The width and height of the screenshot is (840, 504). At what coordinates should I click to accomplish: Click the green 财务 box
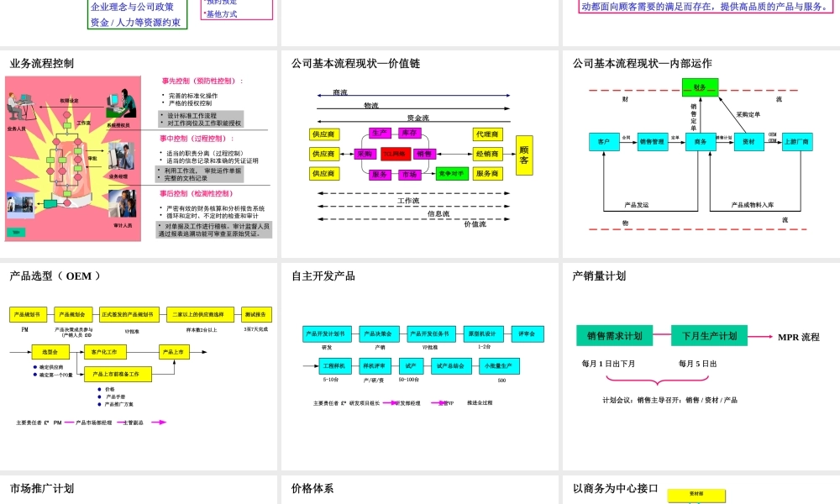click(700, 87)
